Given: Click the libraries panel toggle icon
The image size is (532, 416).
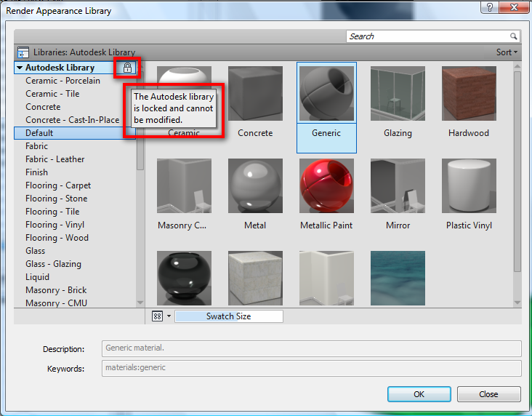Looking at the screenshot, I should 23,52.
